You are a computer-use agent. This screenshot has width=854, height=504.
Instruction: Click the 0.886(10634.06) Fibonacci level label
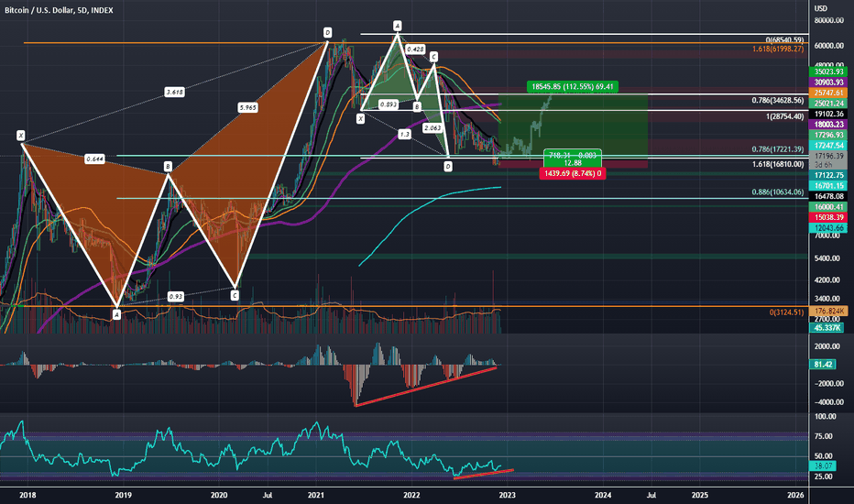tap(778, 192)
